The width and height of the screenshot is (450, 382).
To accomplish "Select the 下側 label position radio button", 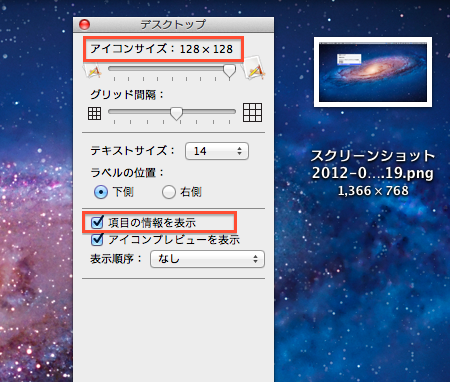I will (101, 192).
